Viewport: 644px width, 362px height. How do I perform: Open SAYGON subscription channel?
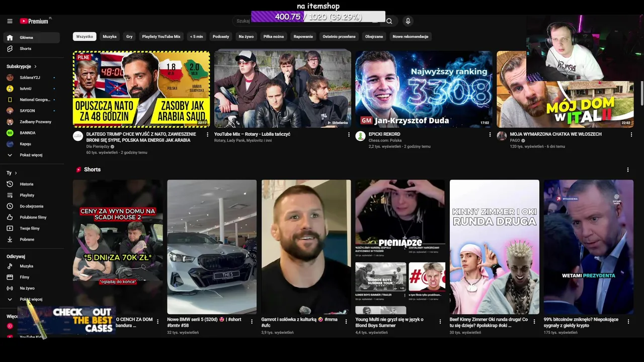click(x=31, y=111)
